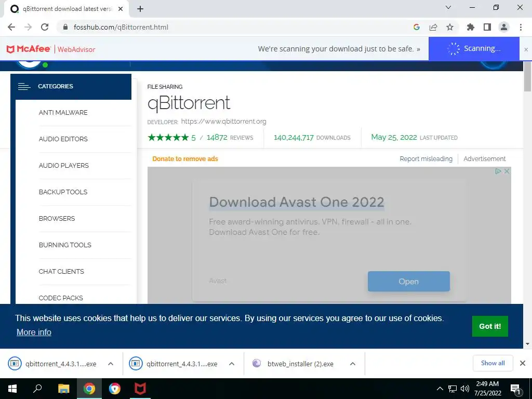
Task: Open a new browser tab
Action: coord(140,9)
